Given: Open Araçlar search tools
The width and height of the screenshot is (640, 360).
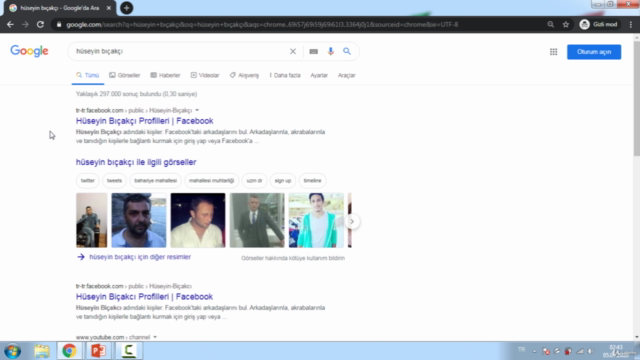Looking at the screenshot, I should (x=347, y=76).
